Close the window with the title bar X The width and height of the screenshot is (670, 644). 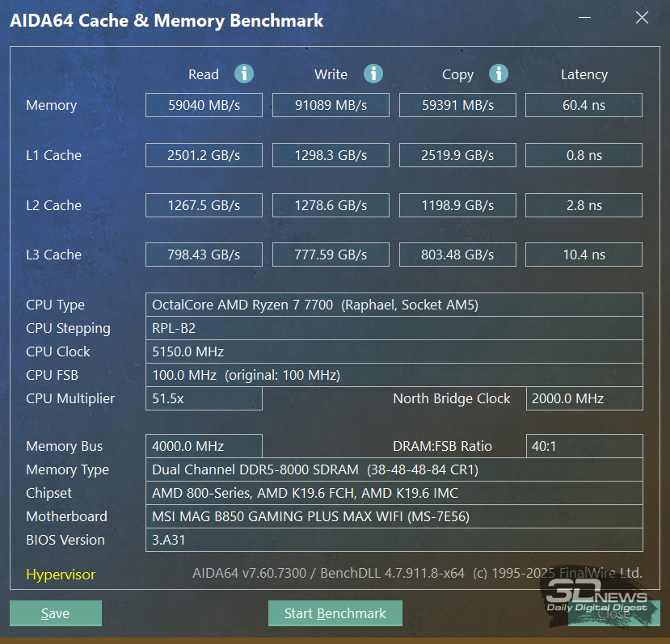click(x=642, y=19)
